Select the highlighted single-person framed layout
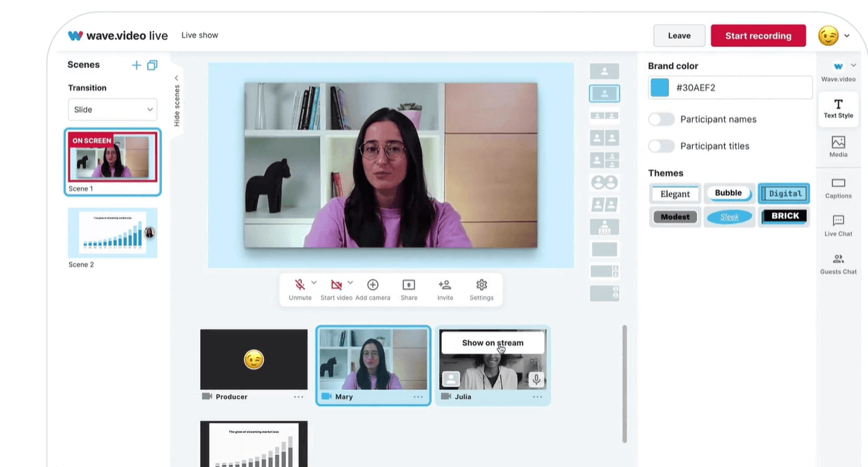The height and width of the screenshot is (467, 868). (x=604, y=94)
